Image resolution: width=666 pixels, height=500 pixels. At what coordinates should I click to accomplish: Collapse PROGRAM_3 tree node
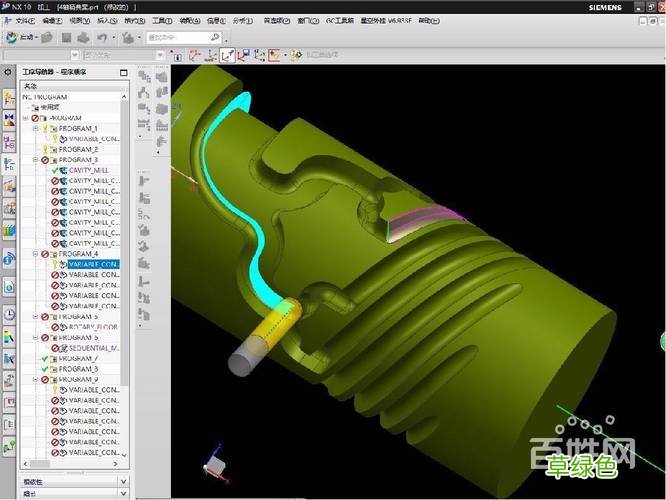[x=36, y=160]
